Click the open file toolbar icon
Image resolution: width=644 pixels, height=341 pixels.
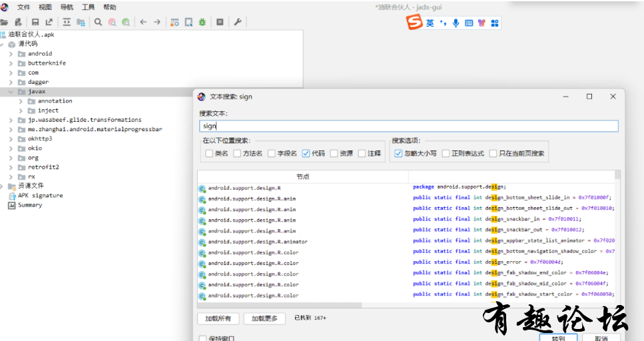pyautogui.click(x=4, y=22)
